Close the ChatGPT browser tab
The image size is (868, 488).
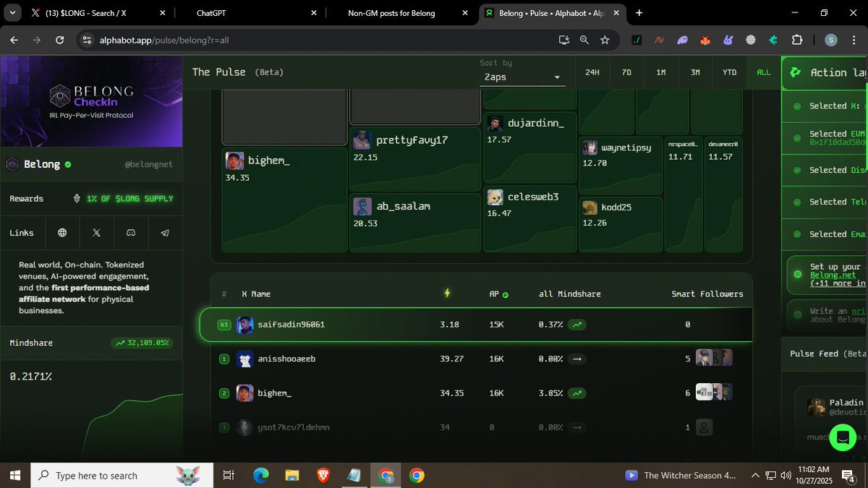314,13
